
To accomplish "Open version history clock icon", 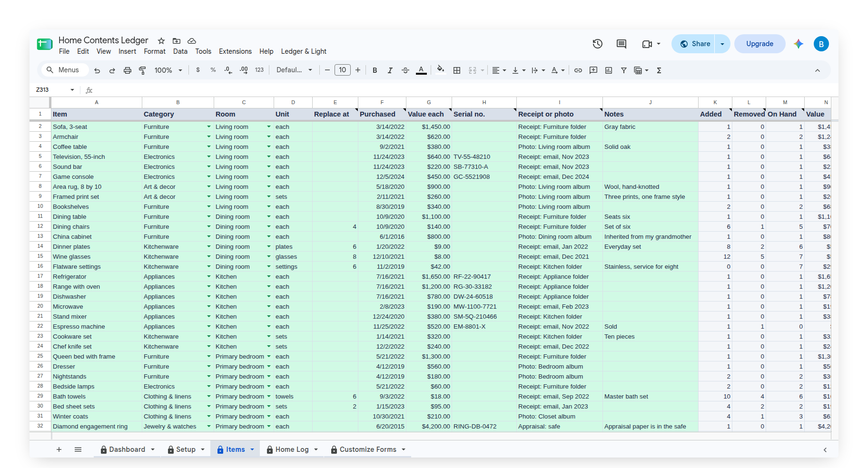I will pyautogui.click(x=598, y=44).
